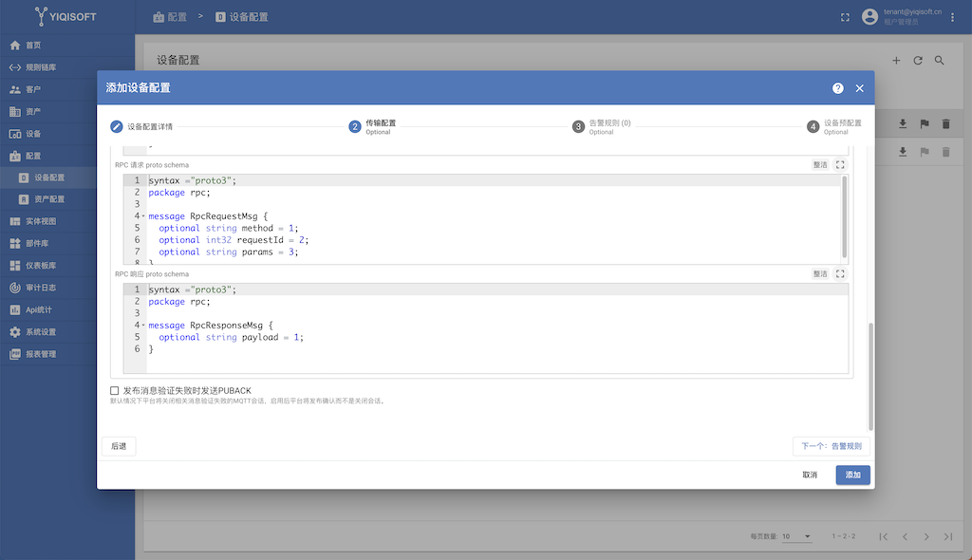
Task: Go to step 4 device provisioning
Action: tap(834, 126)
